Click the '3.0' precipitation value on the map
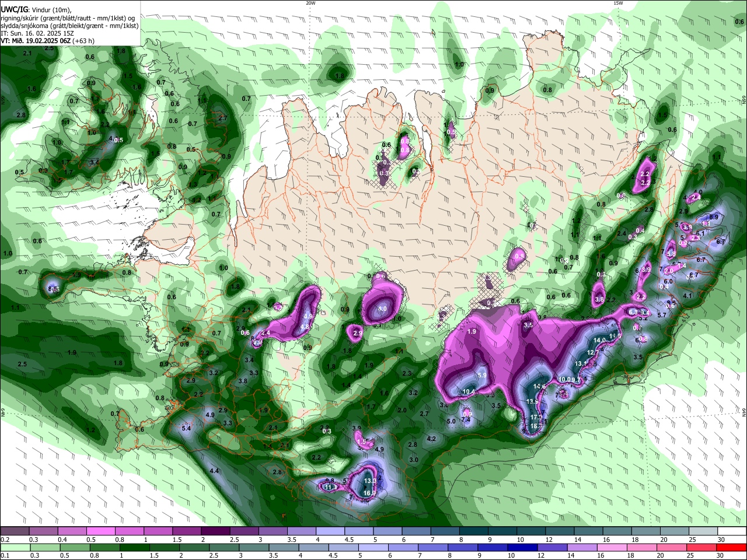This screenshot has width=747, height=560. coord(414,460)
